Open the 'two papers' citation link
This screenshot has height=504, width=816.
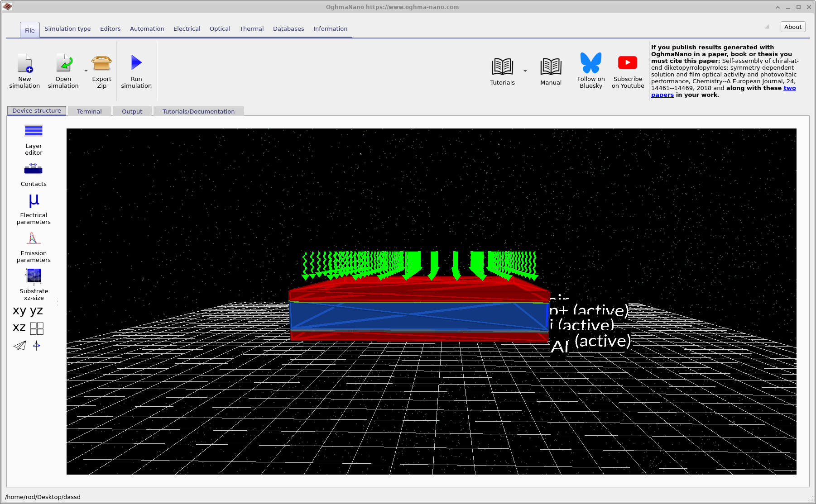(x=789, y=88)
